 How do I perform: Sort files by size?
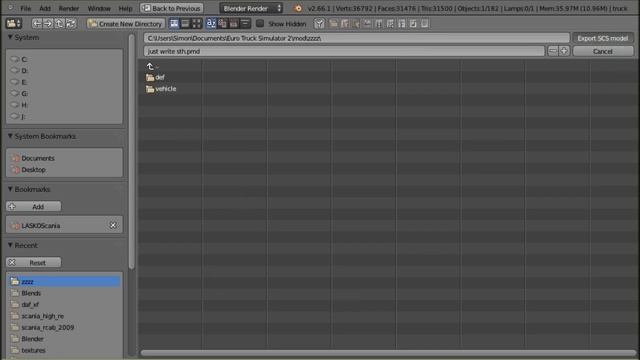pyautogui.click(x=245, y=24)
